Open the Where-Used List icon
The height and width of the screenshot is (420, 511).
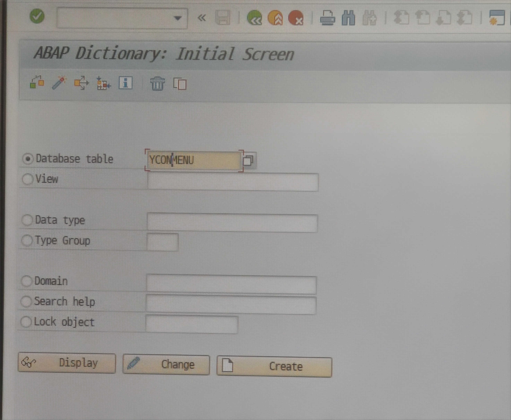[81, 83]
